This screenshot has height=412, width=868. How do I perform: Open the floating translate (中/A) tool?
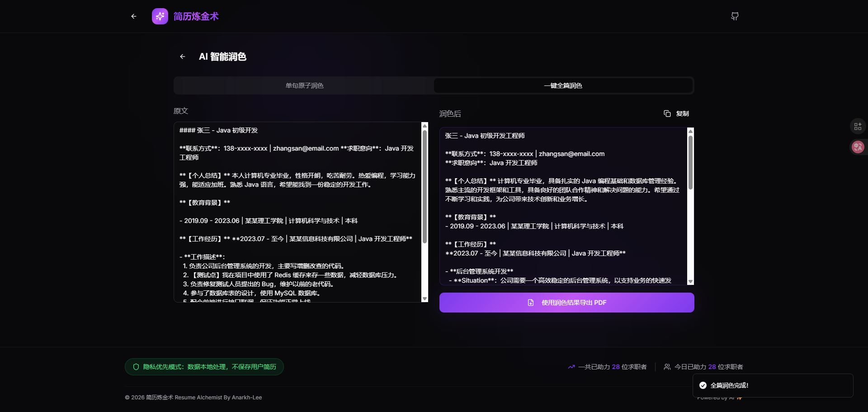(858, 147)
